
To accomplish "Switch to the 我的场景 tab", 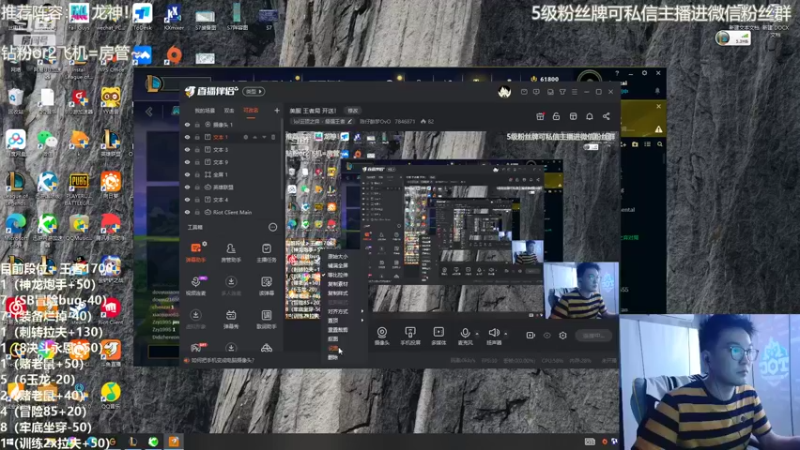I will (205, 110).
